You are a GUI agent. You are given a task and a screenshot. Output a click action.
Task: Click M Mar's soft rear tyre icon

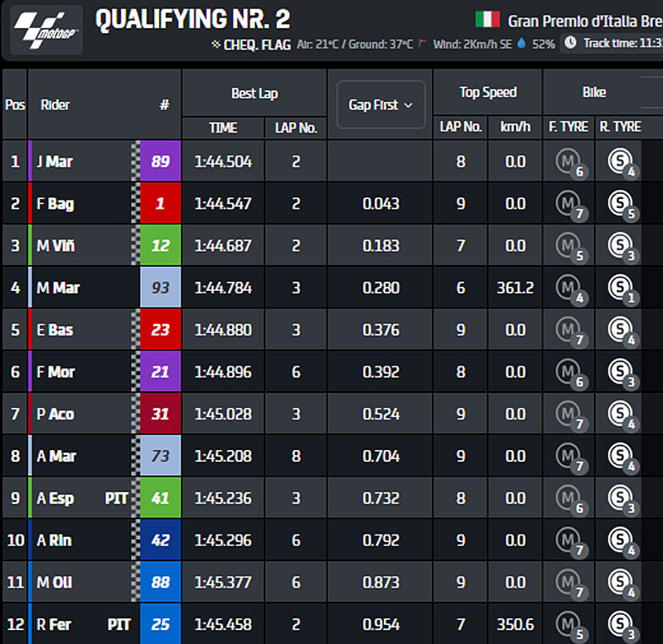pos(619,288)
